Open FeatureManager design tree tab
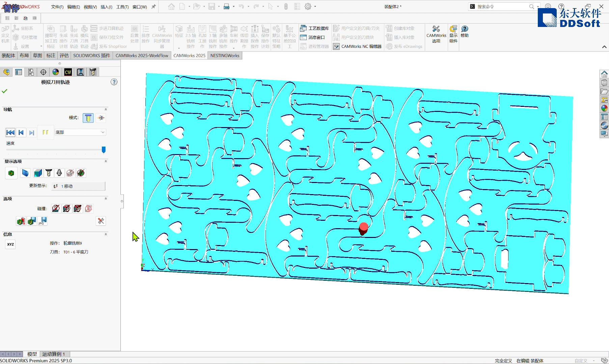The height and width of the screenshot is (364, 609). pos(6,72)
